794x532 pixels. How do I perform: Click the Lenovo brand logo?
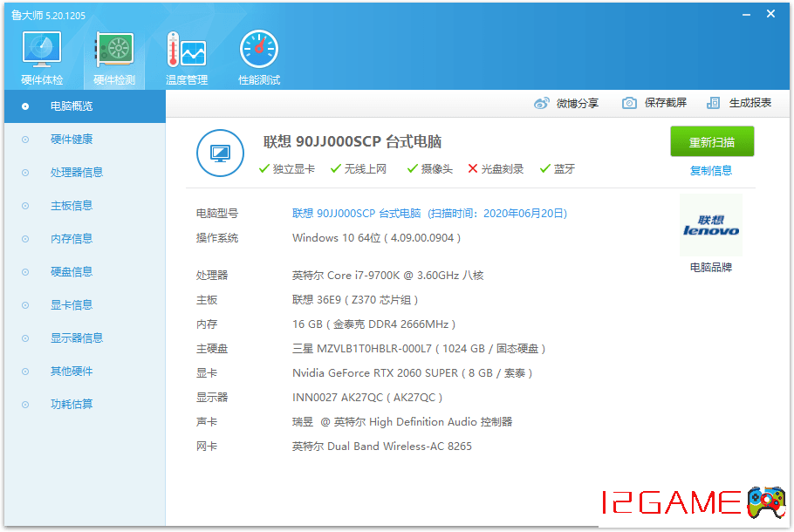(711, 225)
